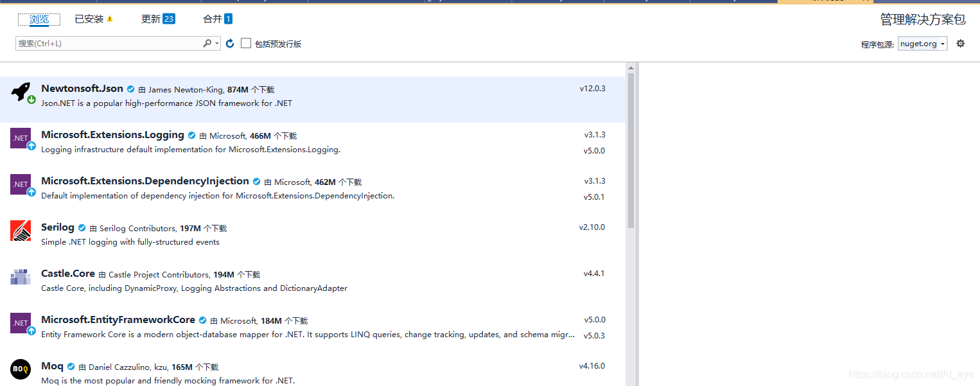This screenshot has height=386, width=980.
Task: Click the update arrow badge on Microsoft.Extensions.DependencyInjection
Action: 31,192
